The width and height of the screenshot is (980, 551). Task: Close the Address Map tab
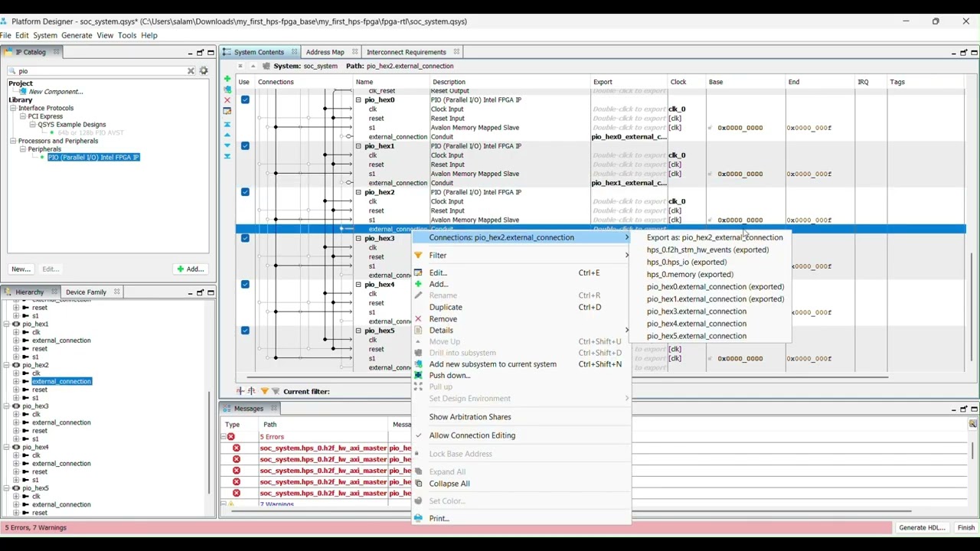tap(354, 52)
